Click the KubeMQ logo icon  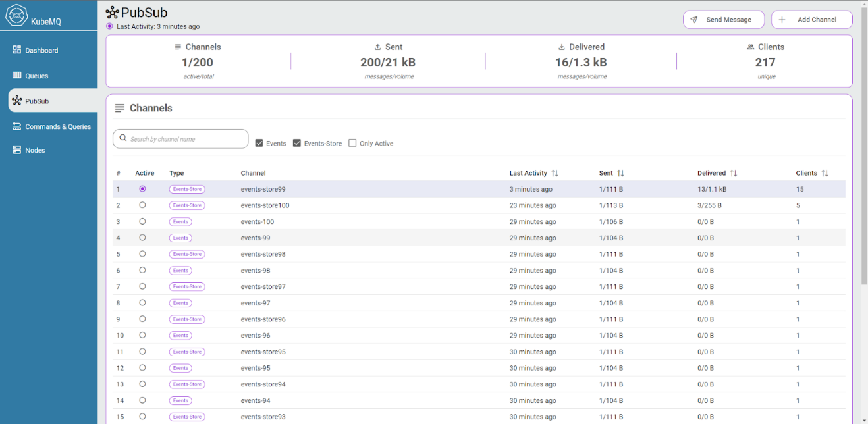click(16, 14)
